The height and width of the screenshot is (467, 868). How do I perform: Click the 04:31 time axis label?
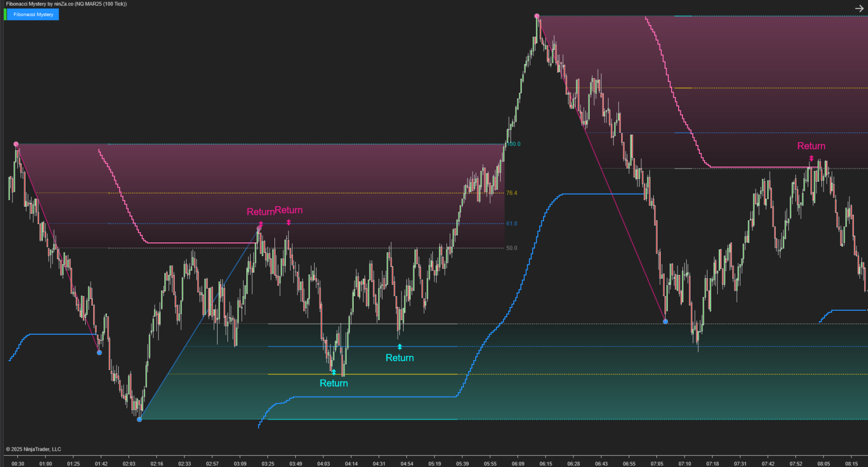tap(379, 464)
